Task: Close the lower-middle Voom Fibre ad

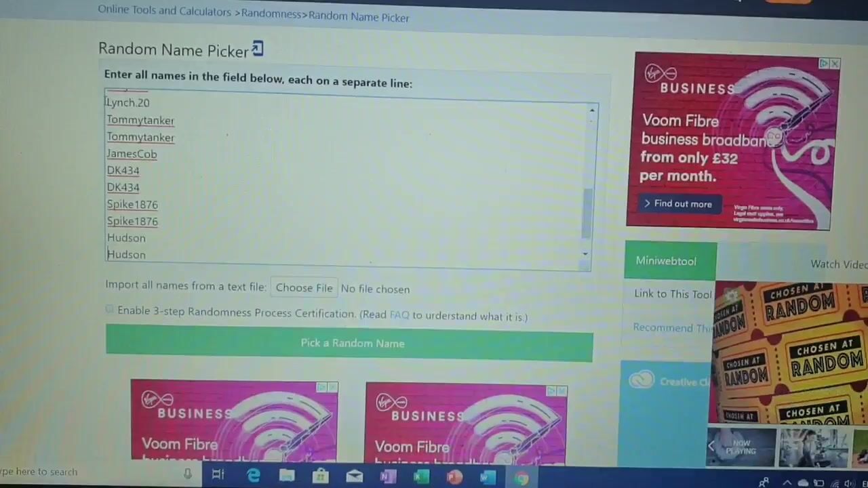Action: click(561, 391)
